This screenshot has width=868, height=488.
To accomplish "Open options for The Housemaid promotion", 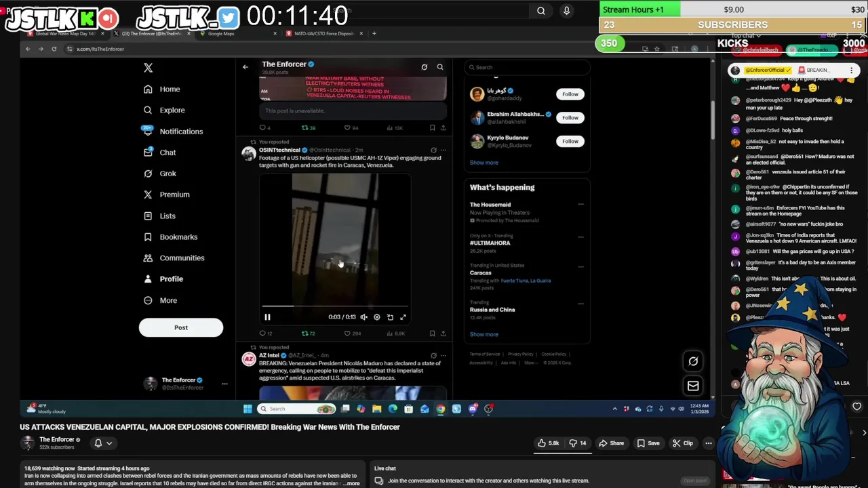I will point(580,205).
